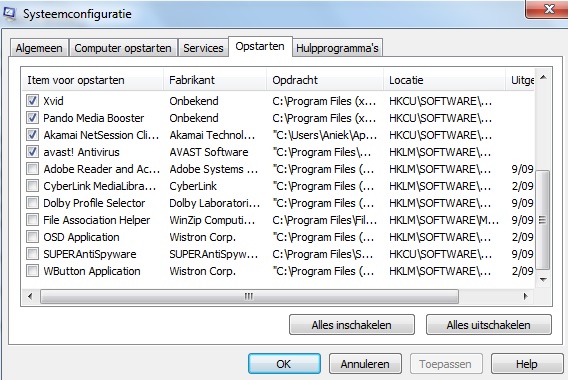This screenshot has width=568, height=380.
Task: Click the Systeemconfiguratie title bar icon
Action: (x=9, y=13)
